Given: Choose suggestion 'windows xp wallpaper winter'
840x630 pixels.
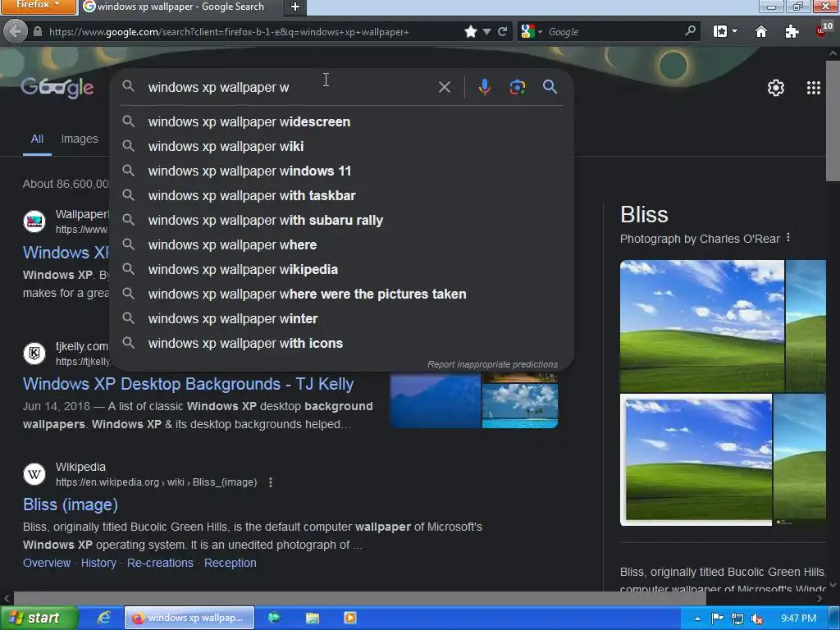Looking at the screenshot, I should pyautogui.click(x=342, y=319).
